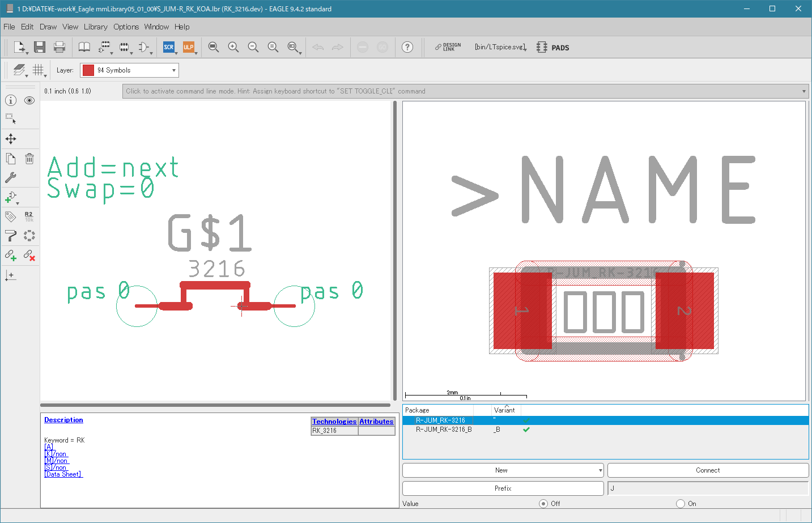Open the Library menu
This screenshot has width=812, height=523.
click(95, 27)
